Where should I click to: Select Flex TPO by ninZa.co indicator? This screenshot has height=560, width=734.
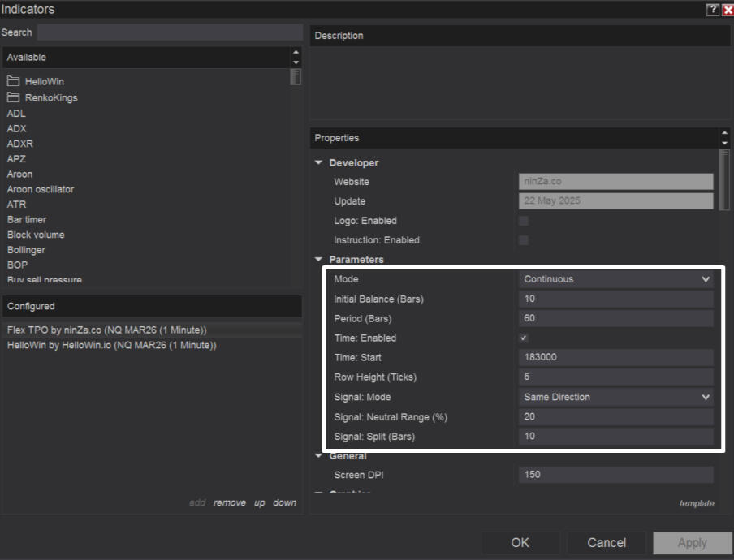pos(106,330)
